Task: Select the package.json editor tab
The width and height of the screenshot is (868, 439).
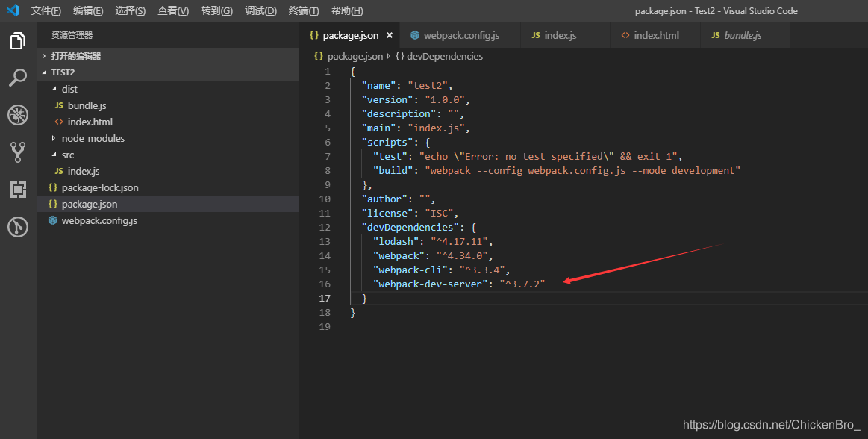Action: pos(350,35)
